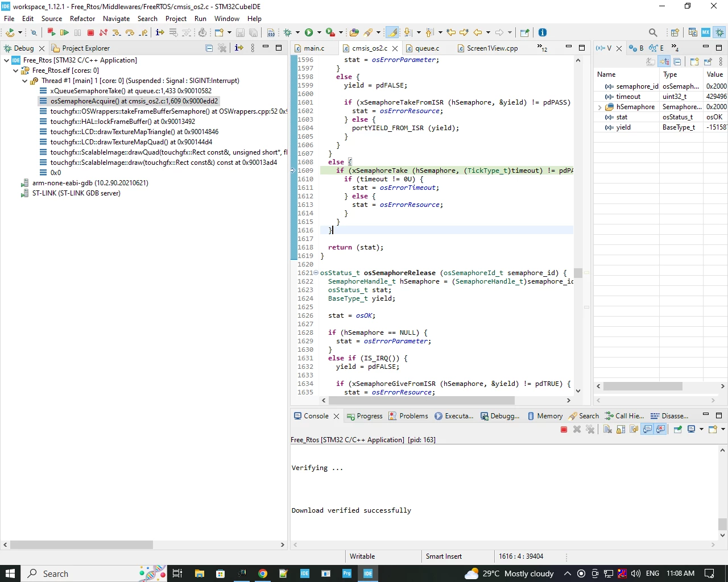Click the Suspend debug toolbar icon
Screen dimensions: 728x582
[77, 32]
